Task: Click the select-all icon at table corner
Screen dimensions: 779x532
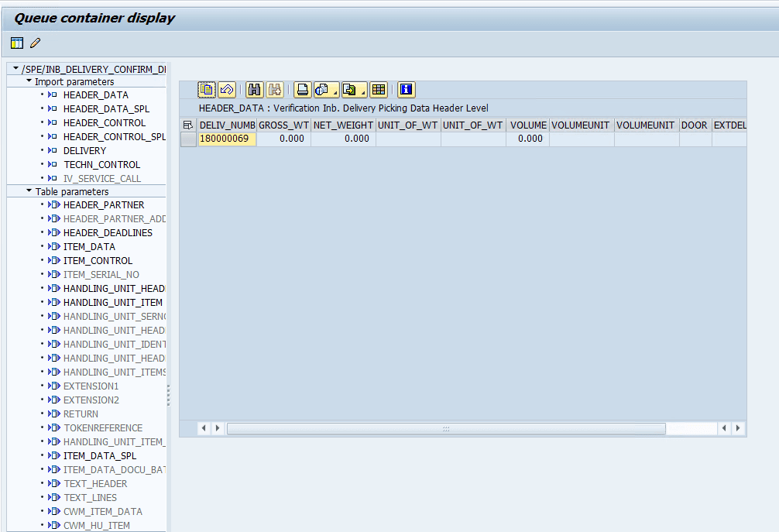Action: pos(188,125)
